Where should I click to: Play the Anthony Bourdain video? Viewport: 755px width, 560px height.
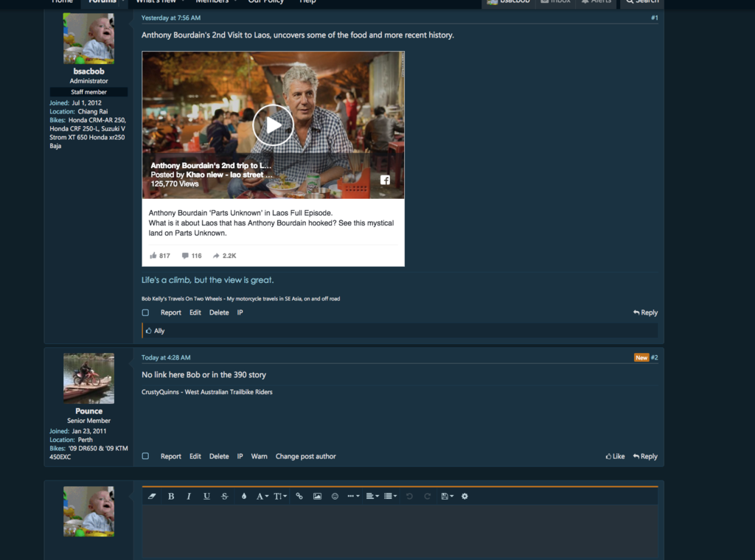[x=273, y=125]
